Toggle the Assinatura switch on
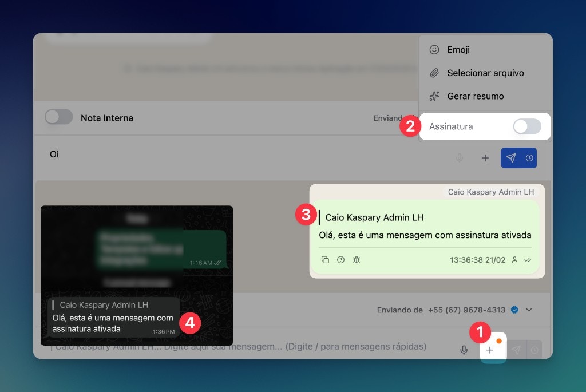The image size is (586, 392). 527,126
